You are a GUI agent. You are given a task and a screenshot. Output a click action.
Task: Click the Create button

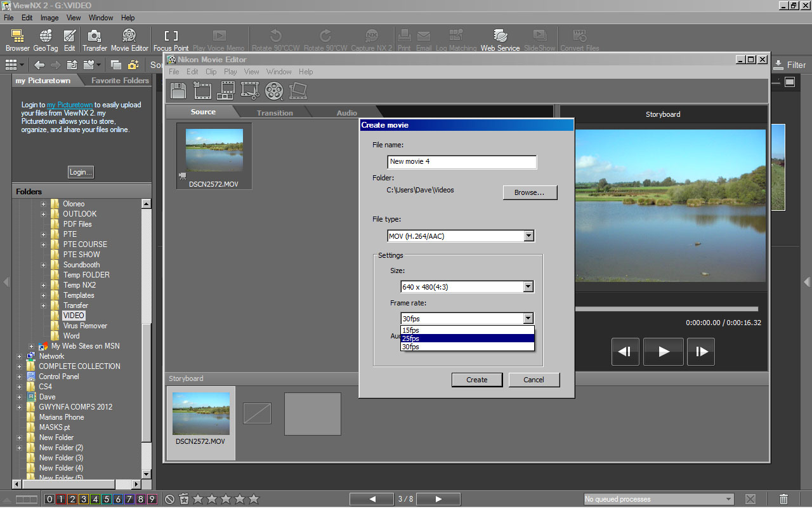point(477,380)
